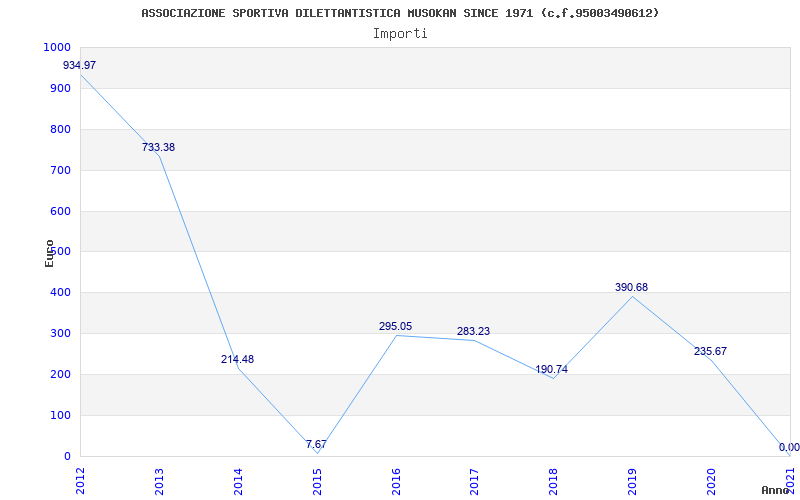Click the 190.74 data label for 2018
This screenshot has width=800, height=500.
point(552,369)
